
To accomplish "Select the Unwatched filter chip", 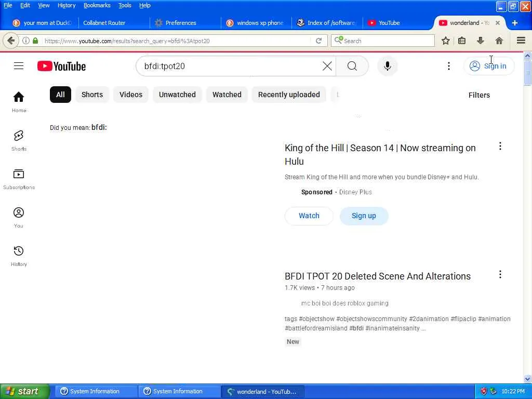I will pos(177,95).
